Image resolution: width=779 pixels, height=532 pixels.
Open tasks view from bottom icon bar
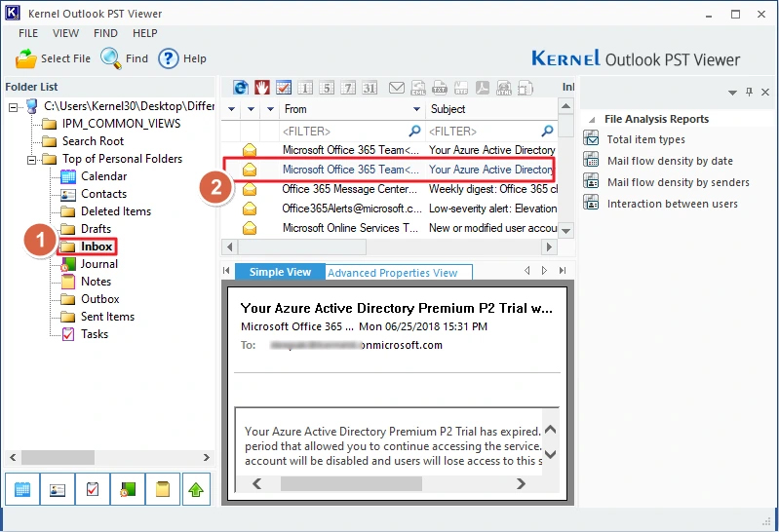pyautogui.click(x=93, y=489)
